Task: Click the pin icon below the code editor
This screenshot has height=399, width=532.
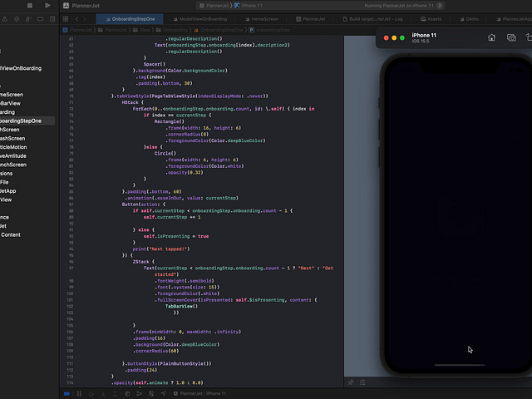Action: click(351, 382)
